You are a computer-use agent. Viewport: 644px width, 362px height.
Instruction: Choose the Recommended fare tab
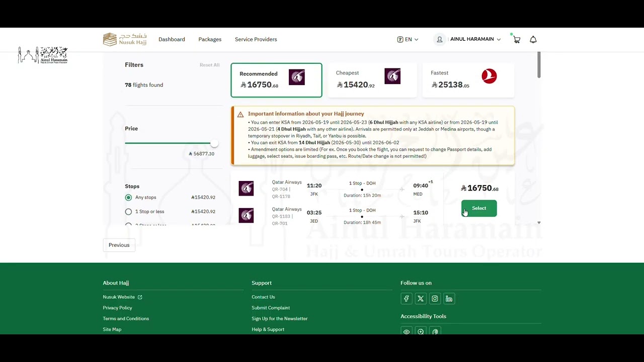276,80
